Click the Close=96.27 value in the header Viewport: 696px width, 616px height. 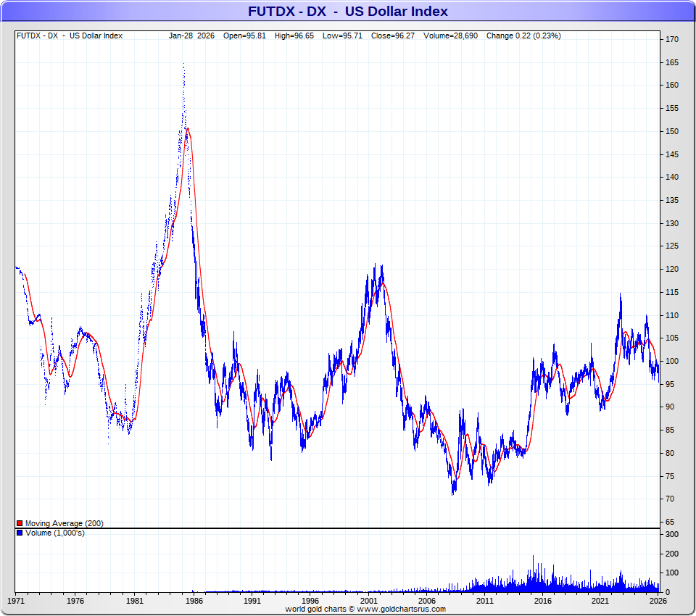click(391, 36)
